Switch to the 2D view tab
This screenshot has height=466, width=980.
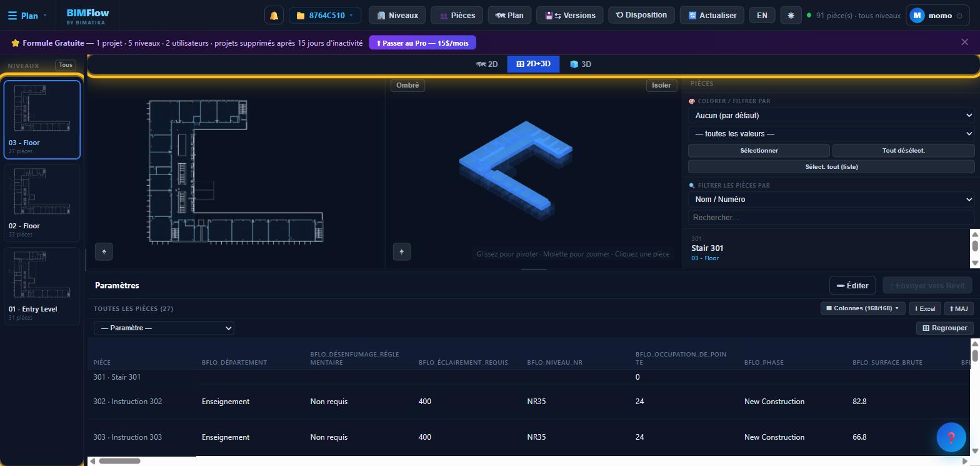[487, 64]
